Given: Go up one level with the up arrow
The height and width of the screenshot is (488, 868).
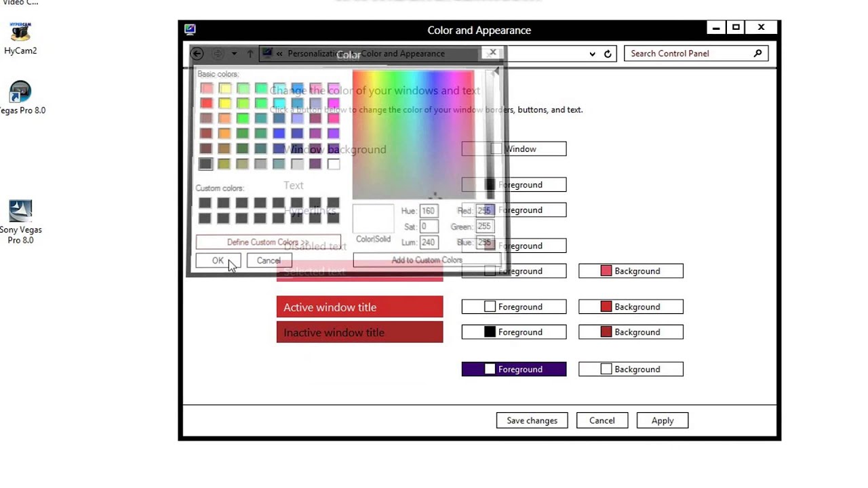Looking at the screenshot, I should [x=250, y=54].
